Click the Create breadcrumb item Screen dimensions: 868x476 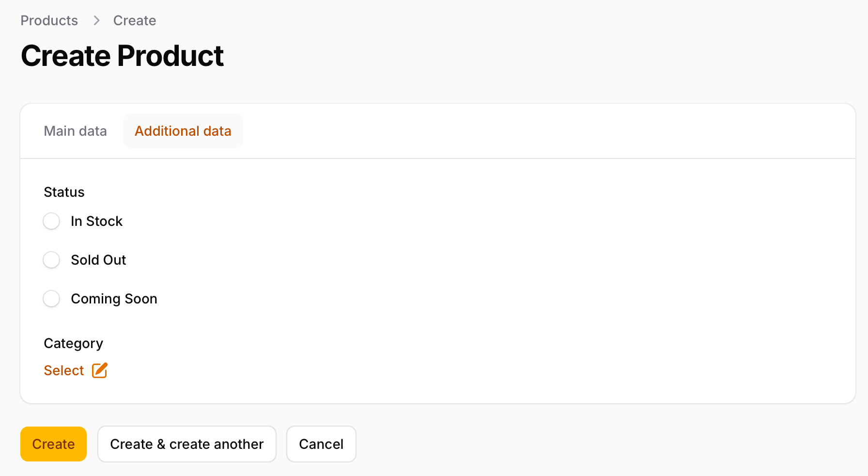coord(135,20)
